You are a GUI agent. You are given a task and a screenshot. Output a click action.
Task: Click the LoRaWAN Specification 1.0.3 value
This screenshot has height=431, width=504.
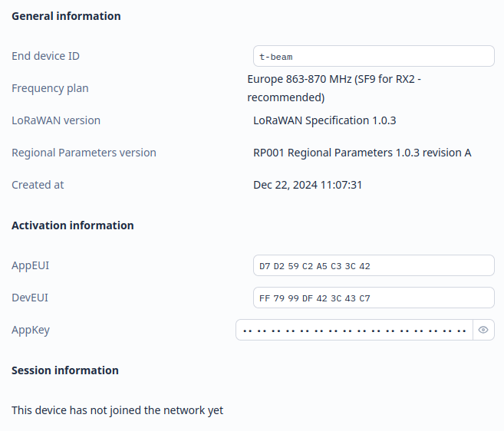coord(324,120)
